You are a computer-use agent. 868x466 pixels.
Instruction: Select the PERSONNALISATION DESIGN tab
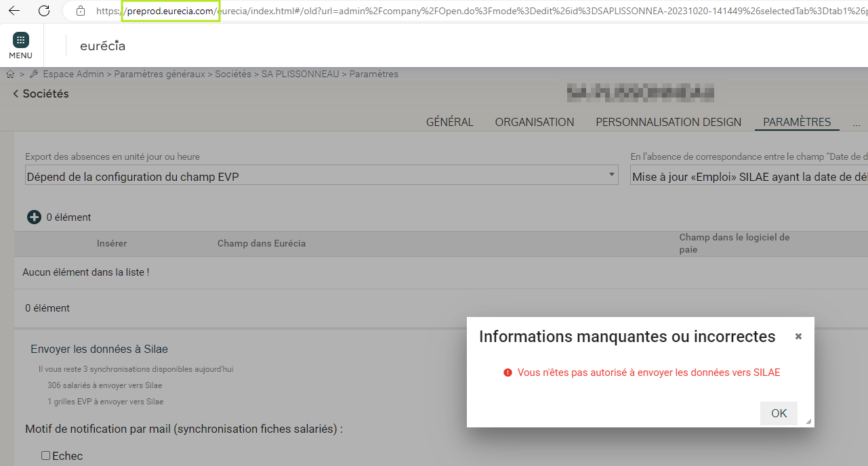[668, 123]
